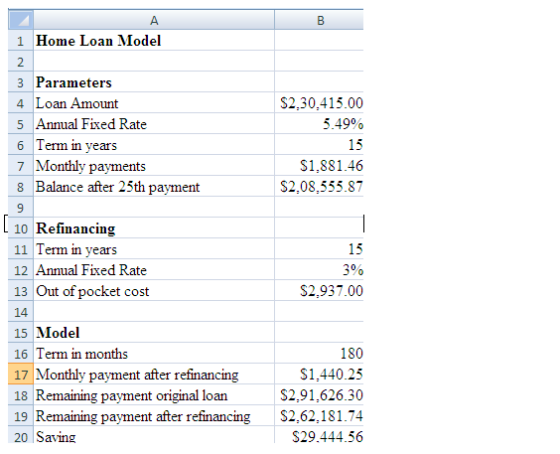Image resolution: width=560 pixels, height=454 pixels.
Task: Select 'Remaining payment after refinancing' cell
Action: click(x=154, y=416)
